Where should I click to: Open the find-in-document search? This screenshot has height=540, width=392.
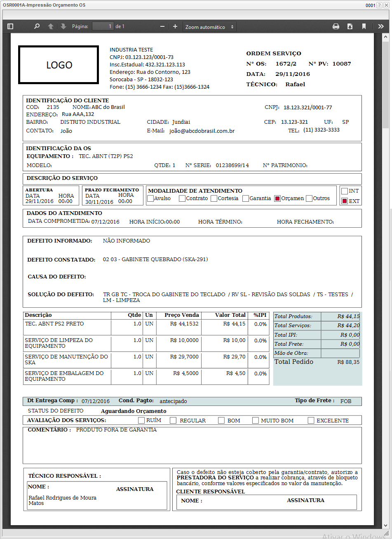37,26
